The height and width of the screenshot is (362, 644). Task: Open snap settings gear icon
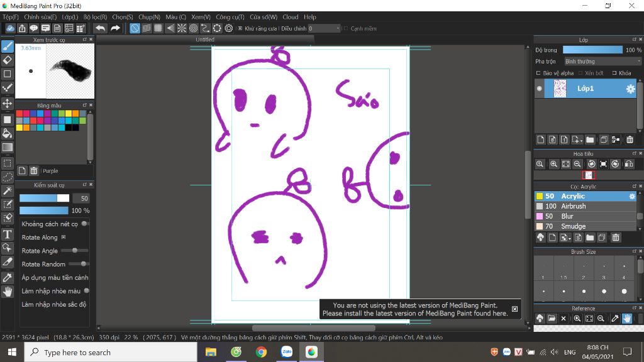pos(229,28)
